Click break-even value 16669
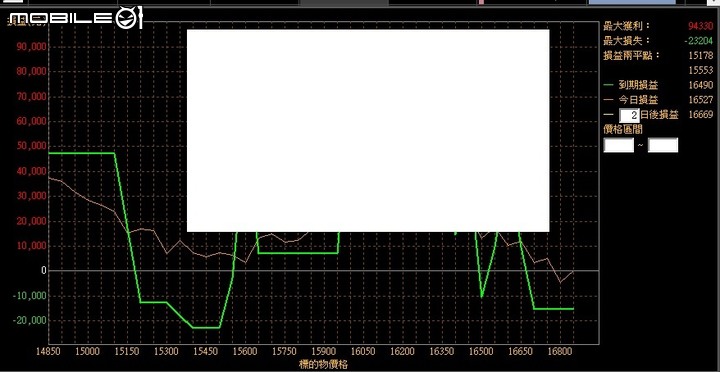 point(701,114)
